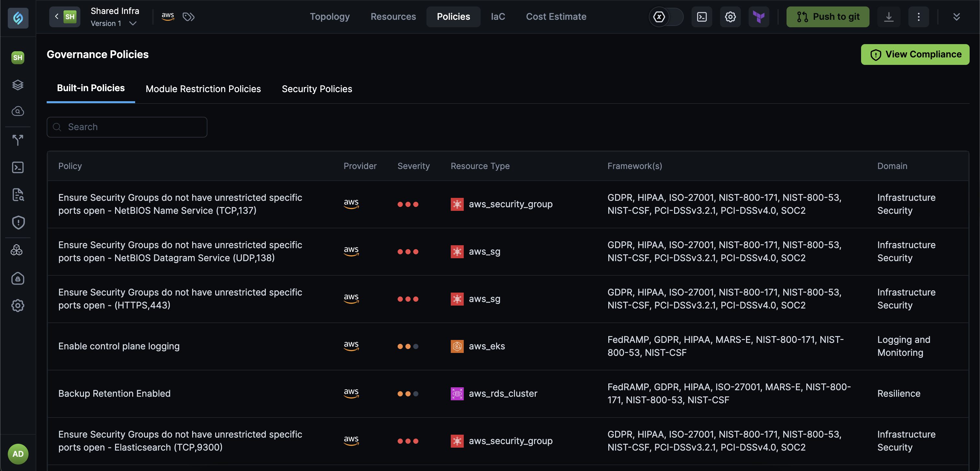Open the document search icon in sidebar

tap(18, 195)
